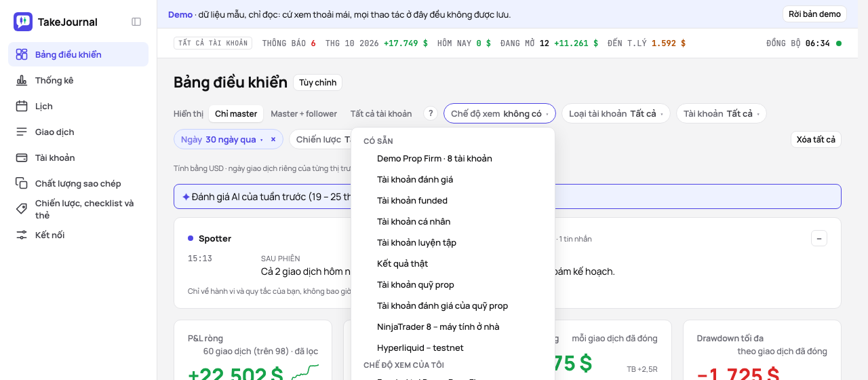Go to Kết nối page
Screen dimensions: 868x380
pyautogui.click(x=78, y=235)
